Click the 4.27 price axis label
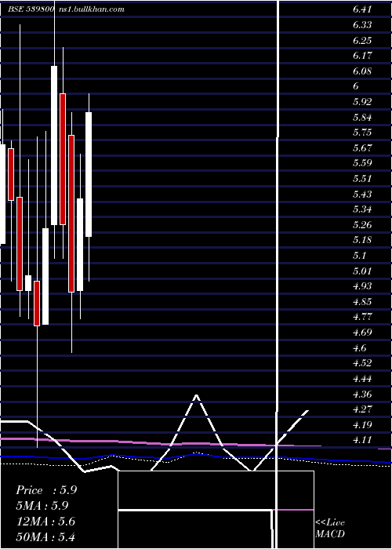The image size is (392, 549). 362,409
